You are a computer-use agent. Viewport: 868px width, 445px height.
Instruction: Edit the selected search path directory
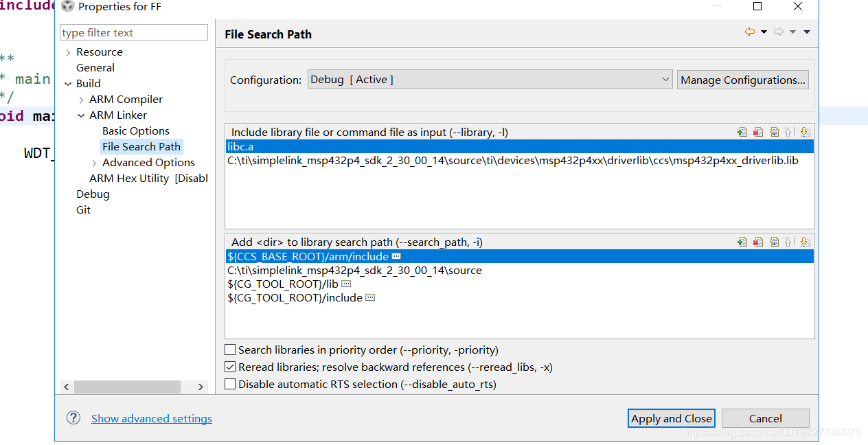(774, 242)
